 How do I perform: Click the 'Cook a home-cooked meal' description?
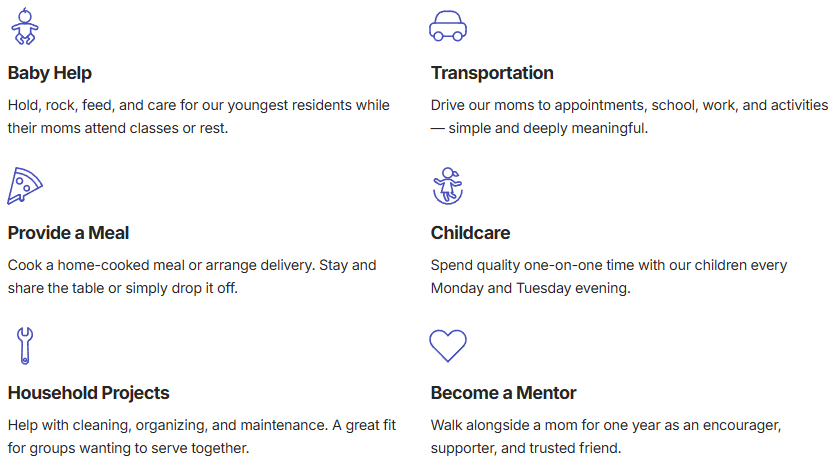[192, 265]
